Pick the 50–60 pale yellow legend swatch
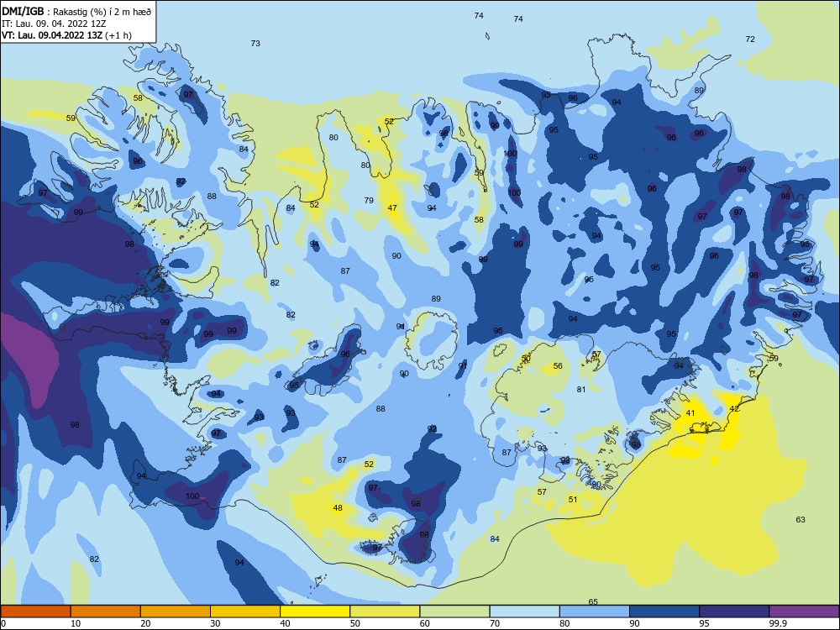 pos(385,612)
